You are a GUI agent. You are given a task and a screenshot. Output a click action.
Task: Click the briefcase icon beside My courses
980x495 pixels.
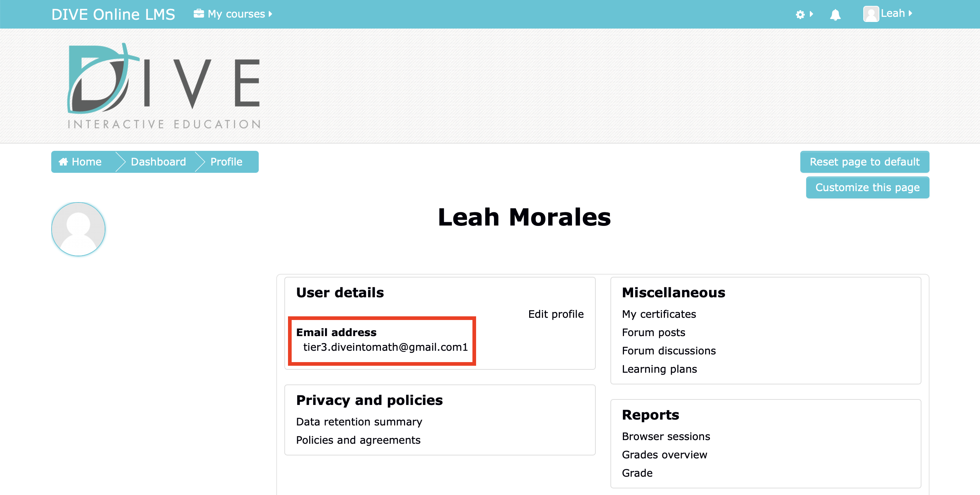click(x=199, y=14)
